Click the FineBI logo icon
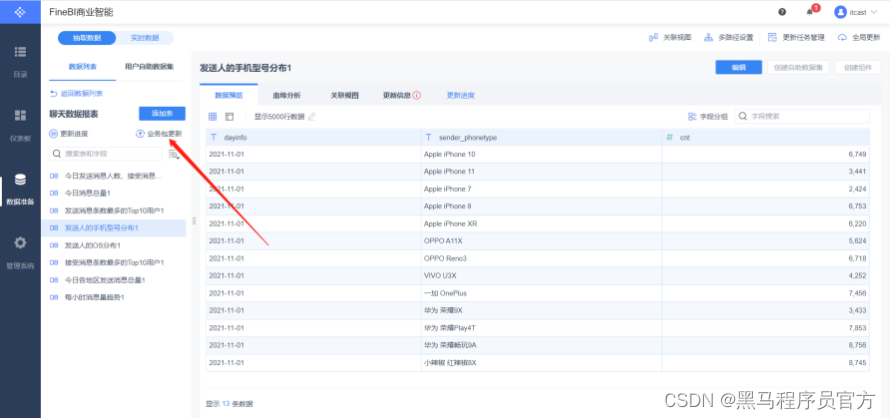 pos(20,12)
